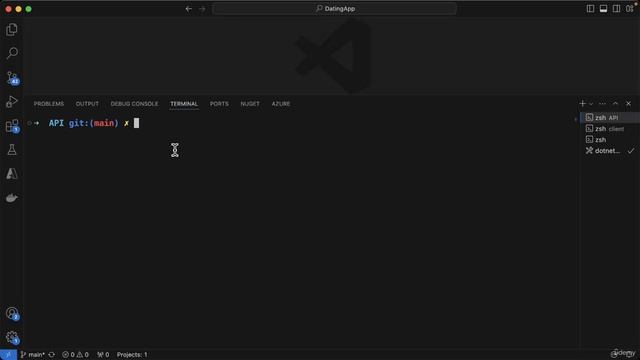This screenshot has width=640, height=360.
Task: Open the Run and Debug view
Action: (12, 102)
